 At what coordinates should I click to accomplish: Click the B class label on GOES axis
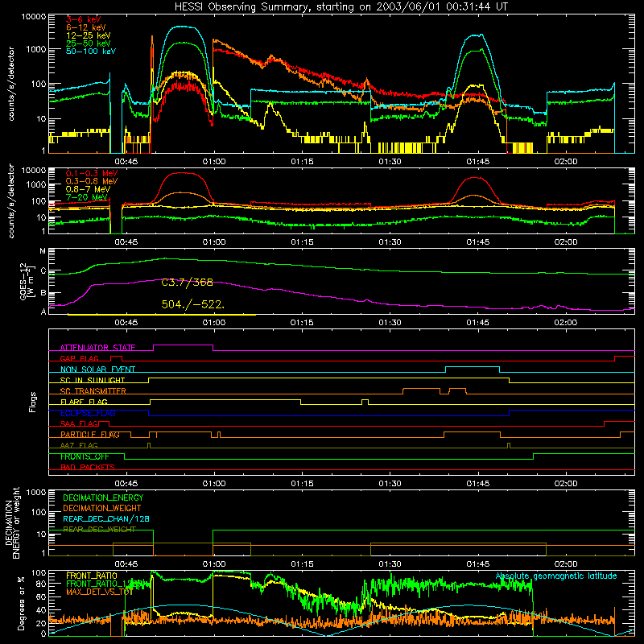pyautogui.click(x=43, y=293)
